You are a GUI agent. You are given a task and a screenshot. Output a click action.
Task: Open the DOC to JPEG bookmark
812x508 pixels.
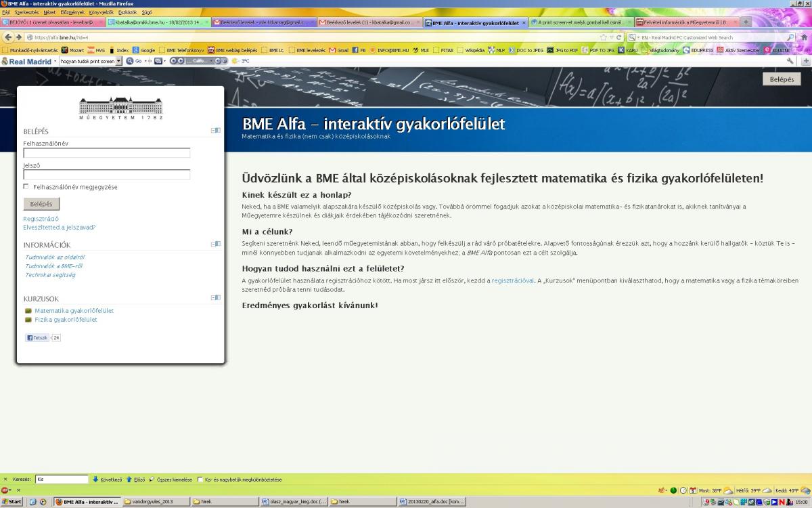pyautogui.click(x=526, y=49)
